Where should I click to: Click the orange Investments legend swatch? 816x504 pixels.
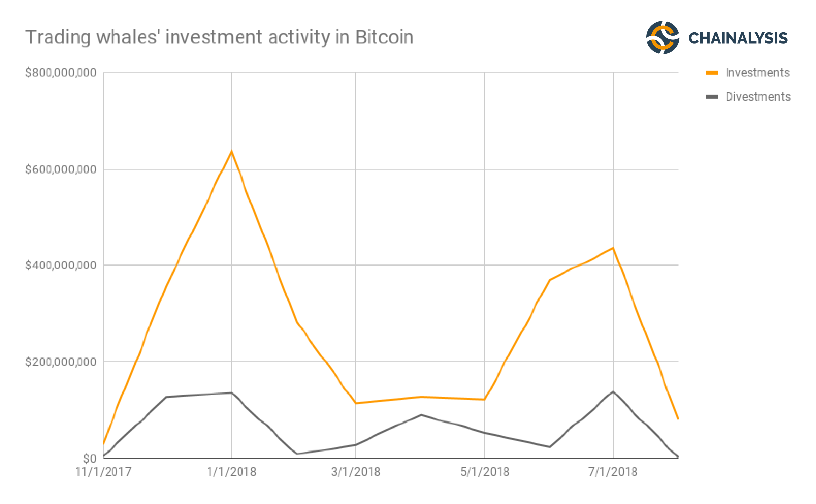click(711, 73)
